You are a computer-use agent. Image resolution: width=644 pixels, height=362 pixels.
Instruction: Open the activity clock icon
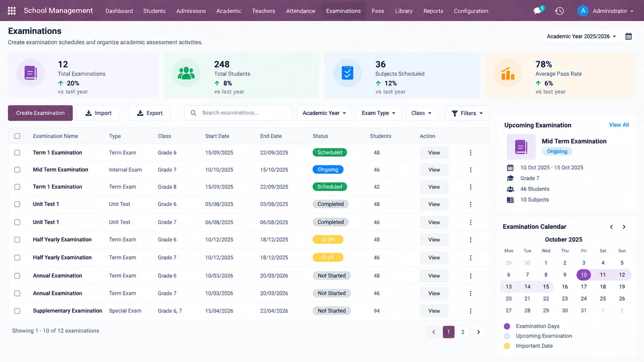point(560,11)
